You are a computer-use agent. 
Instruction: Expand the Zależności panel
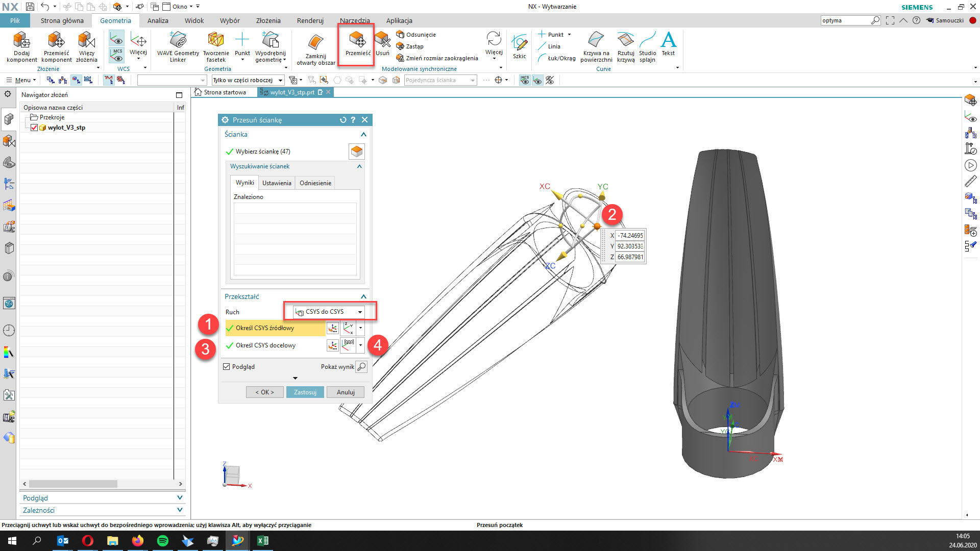(x=180, y=510)
